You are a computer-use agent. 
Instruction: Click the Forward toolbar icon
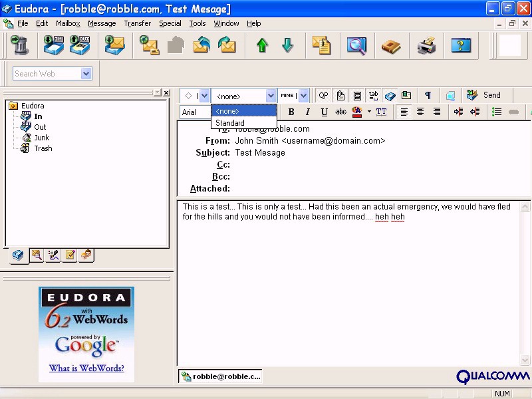point(227,45)
